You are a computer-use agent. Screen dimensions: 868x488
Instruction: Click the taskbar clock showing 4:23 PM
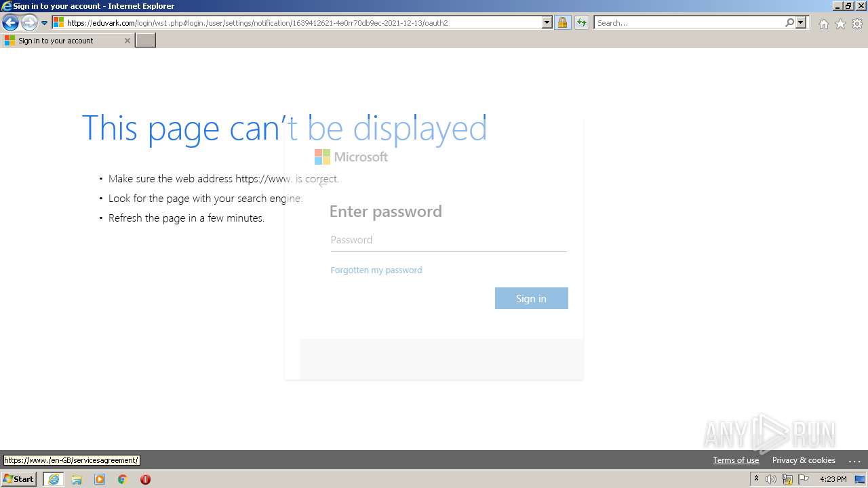[x=833, y=479]
